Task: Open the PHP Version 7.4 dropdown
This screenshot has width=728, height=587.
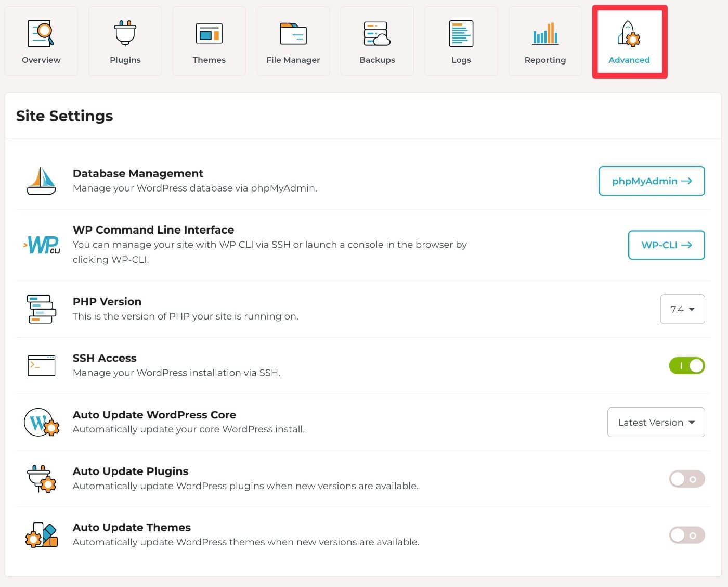Action: pyautogui.click(x=682, y=309)
